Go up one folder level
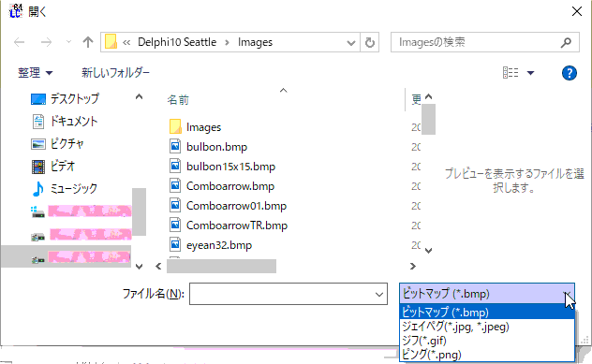The height and width of the screenshot is (364, 592). (x=88, y=42)
